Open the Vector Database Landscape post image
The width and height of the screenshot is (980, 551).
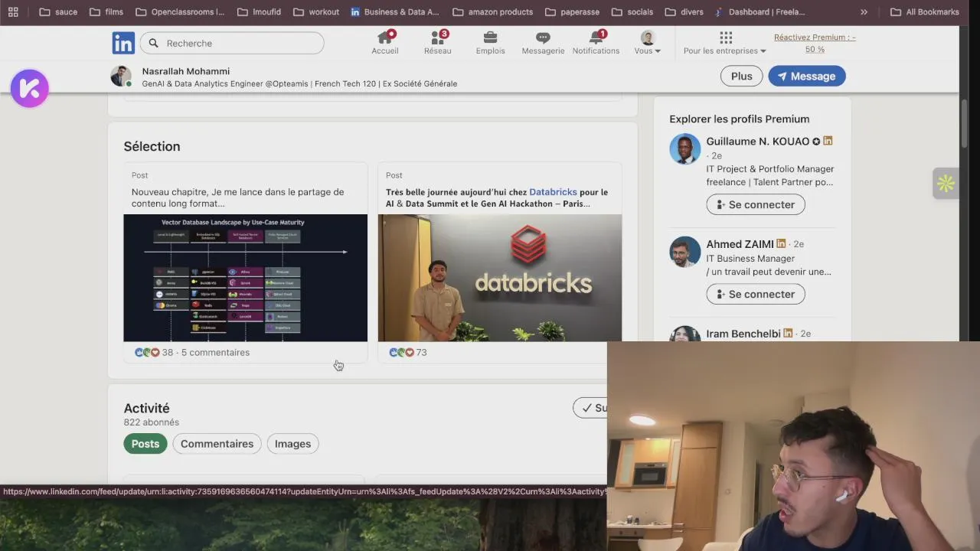tap(245, 278)
